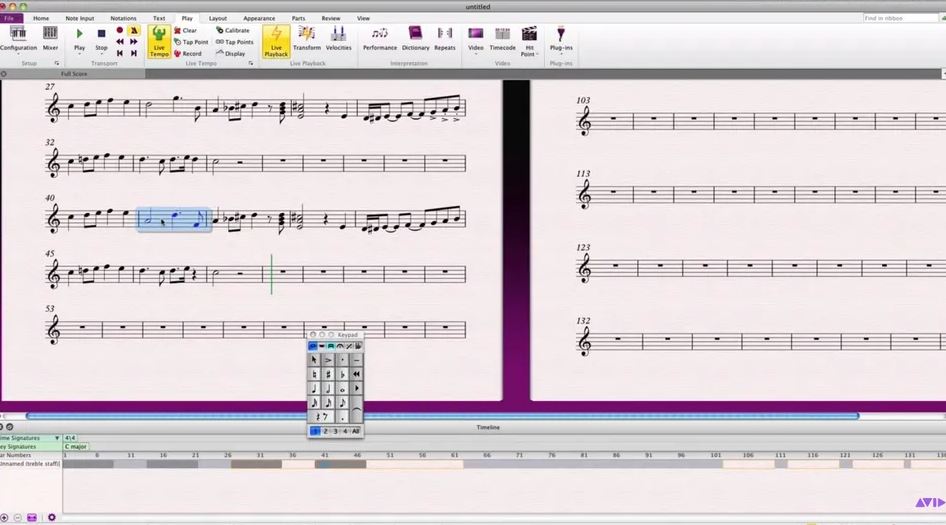The width and height of the screenshot is (946, 525).
Task: Switch to the Note Input tab
Action: point(80,18)
